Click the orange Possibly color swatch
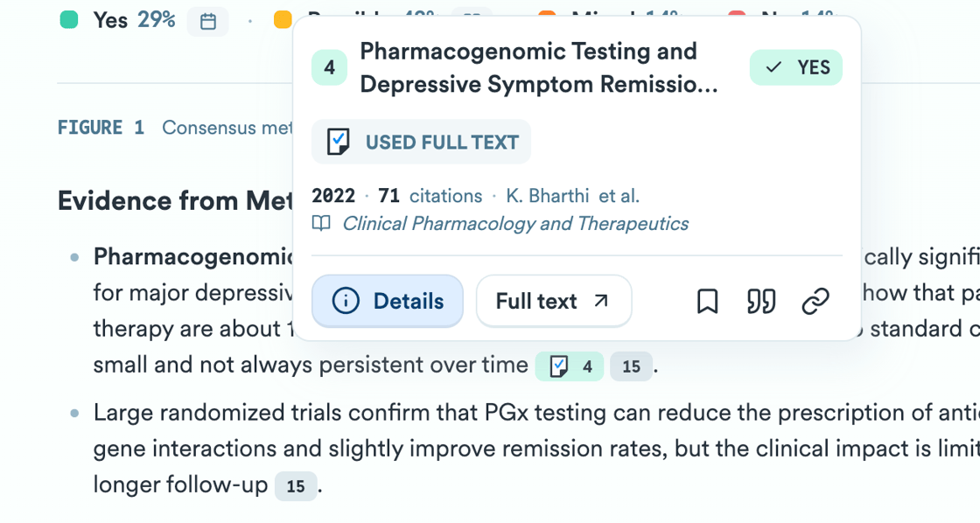This screenshot has height=523, width=980. point(283,19)
